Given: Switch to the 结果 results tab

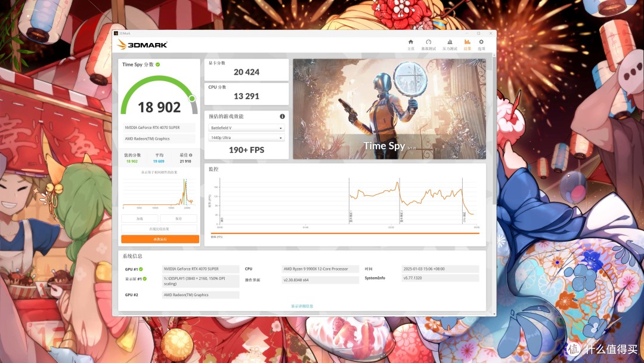Looking at the screenshot, I should coord(467,45).
